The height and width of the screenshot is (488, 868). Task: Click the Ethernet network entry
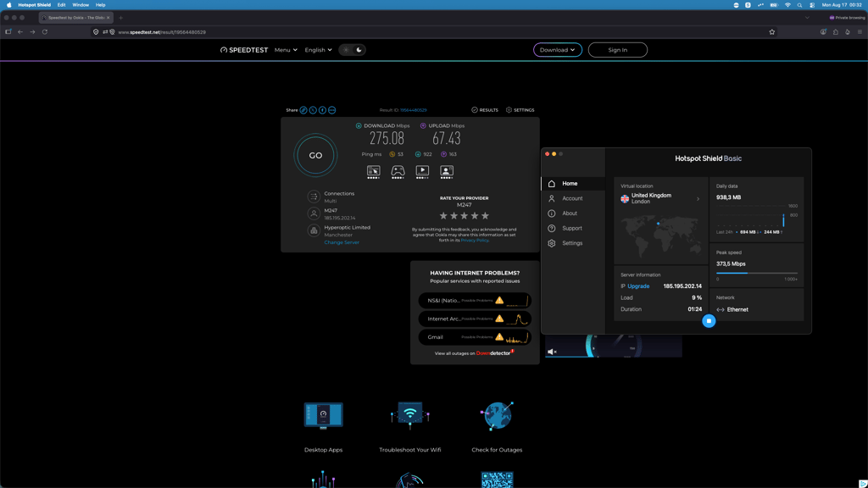pyautogui.click(x=732, y=310)
